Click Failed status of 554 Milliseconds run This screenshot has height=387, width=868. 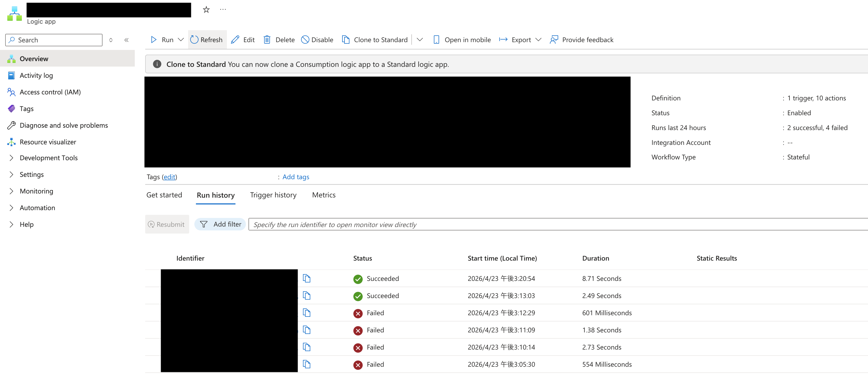pyautogui.click(x=369, y=364)
